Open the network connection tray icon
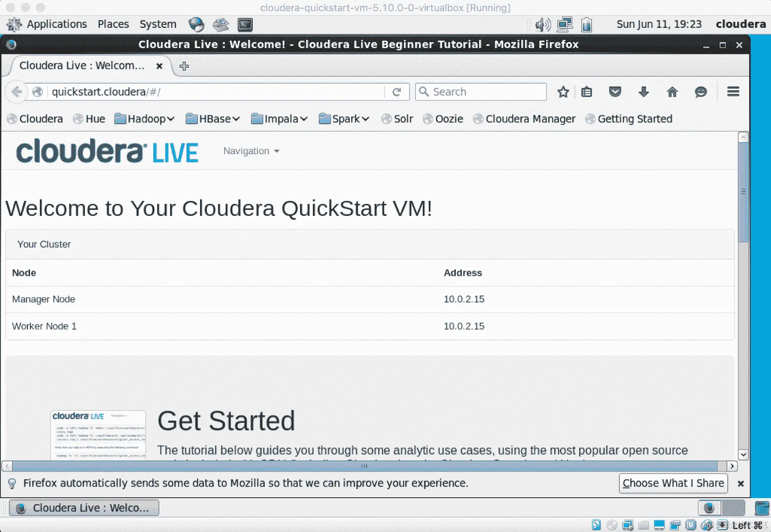Viewport: 771px width, 532px height. click(x=565, y=24)
